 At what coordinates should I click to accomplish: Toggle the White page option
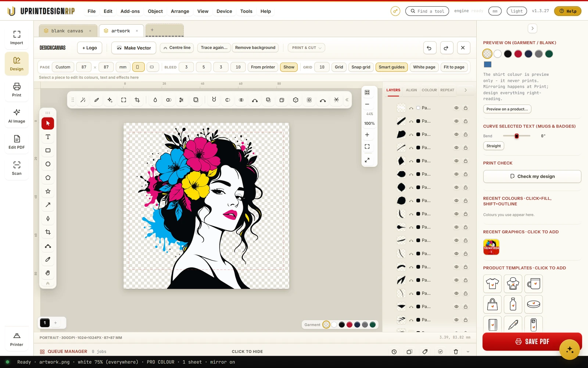pos(424,67)
